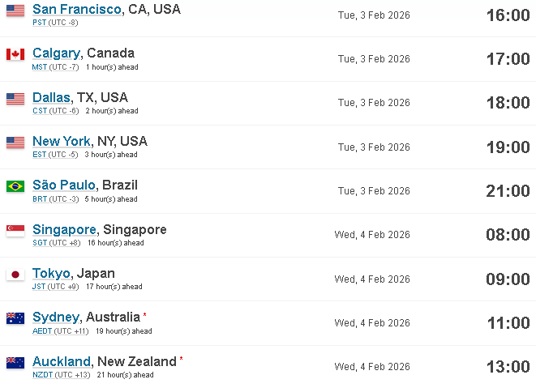Click the USA flag beside Dallas
The width and height of the screenshot is (536, 392).
pyautogui.click(x=15, y=98)
